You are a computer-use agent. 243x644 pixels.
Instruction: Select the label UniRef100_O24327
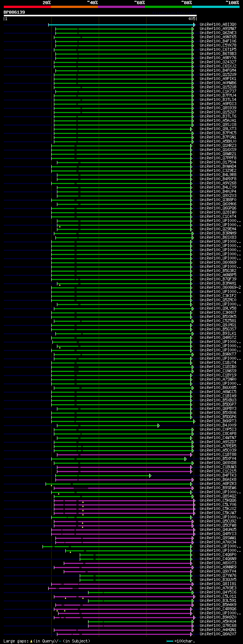click(x=218, y=62)
